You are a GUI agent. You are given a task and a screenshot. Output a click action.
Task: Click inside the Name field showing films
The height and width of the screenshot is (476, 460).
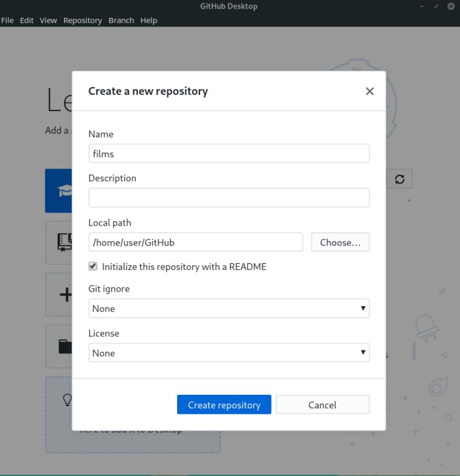tap(229, 153)
